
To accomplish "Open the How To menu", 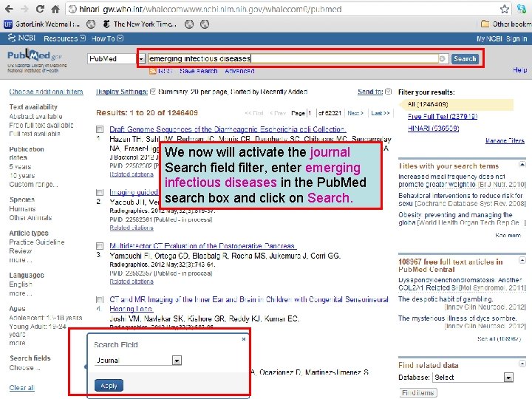I will 107,38.
